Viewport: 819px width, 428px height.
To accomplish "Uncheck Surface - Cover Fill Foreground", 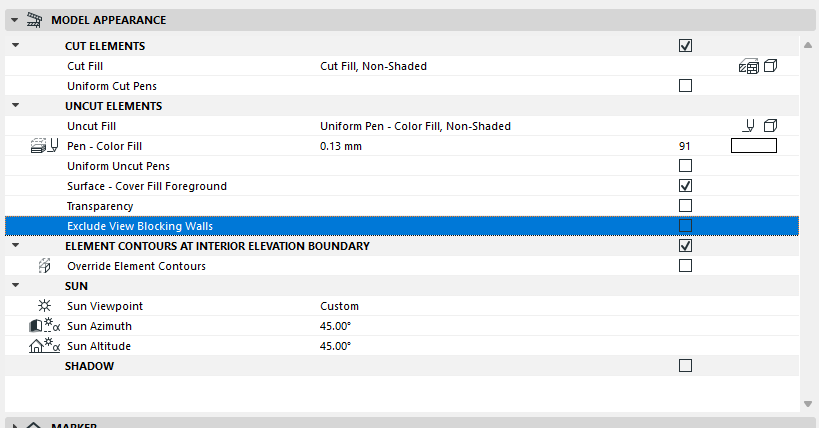I will coord(685,186).
